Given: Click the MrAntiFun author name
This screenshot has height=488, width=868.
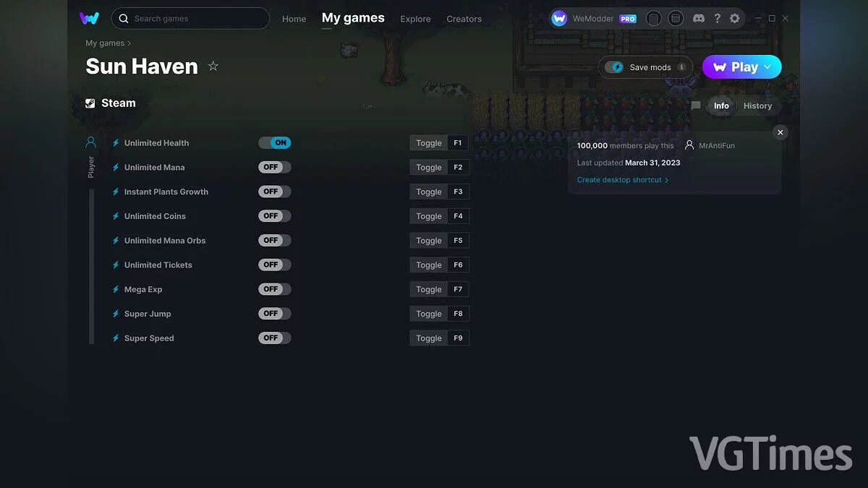Looking at the screenshot, I should [716, 145].
